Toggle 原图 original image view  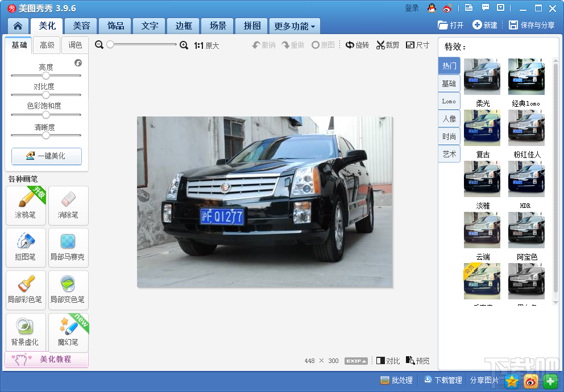coord(323,45)
